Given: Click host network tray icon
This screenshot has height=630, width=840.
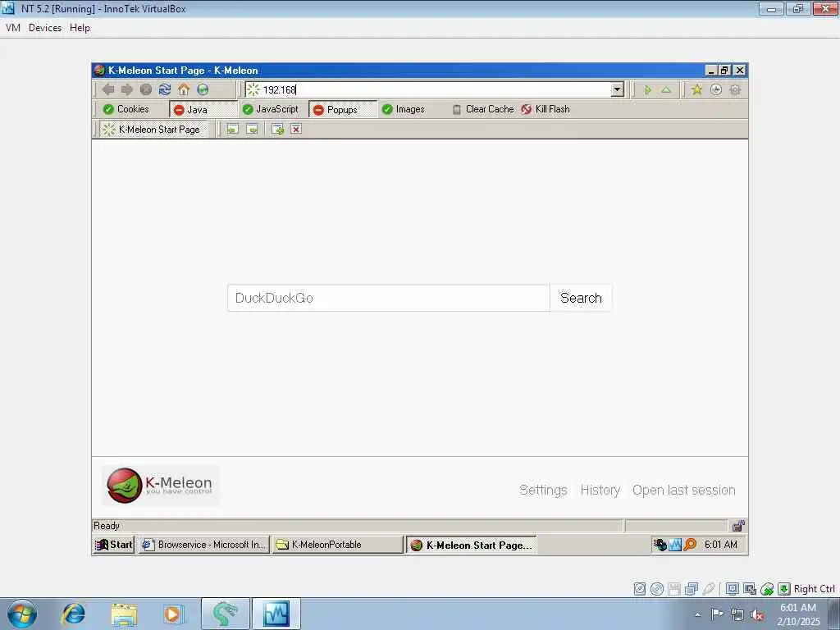Looking at the screenshot, I should click(737, 614).
